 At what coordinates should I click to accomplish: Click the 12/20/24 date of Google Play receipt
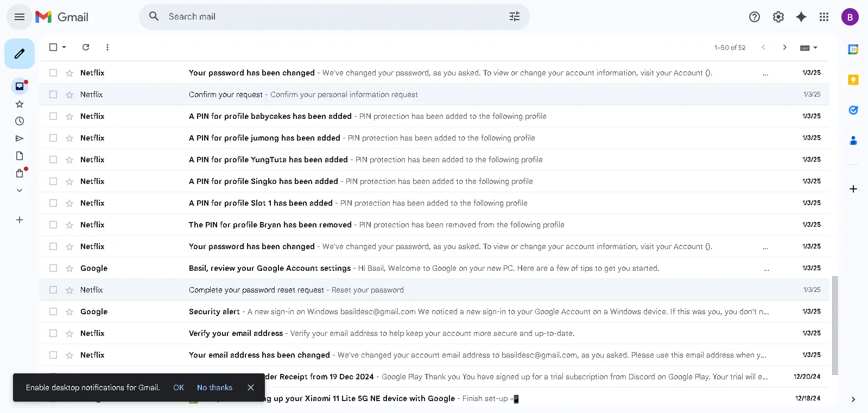(x=807, y=377)
